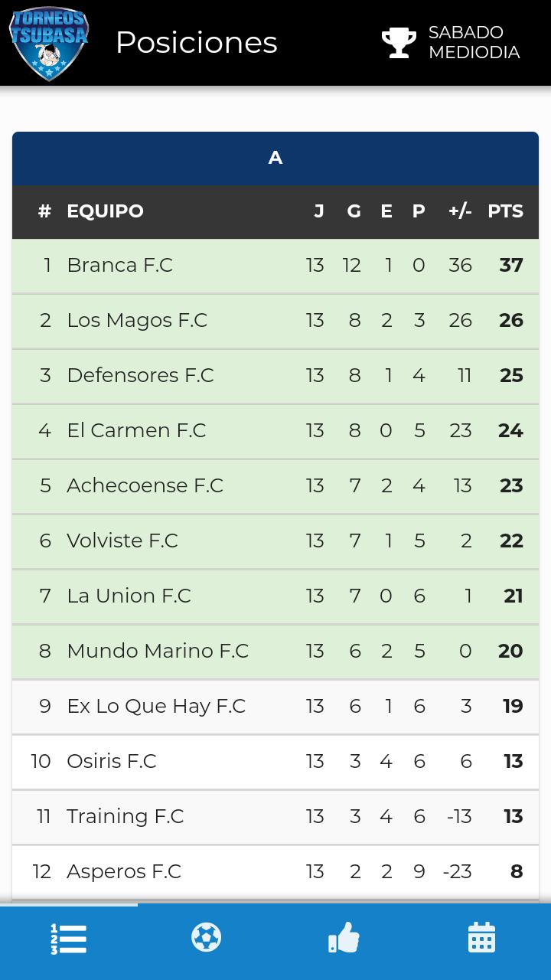Open the thumbs-up tab icon
Image resolution: width=551 pixels, height=980 pixels.
coord(344,938)
